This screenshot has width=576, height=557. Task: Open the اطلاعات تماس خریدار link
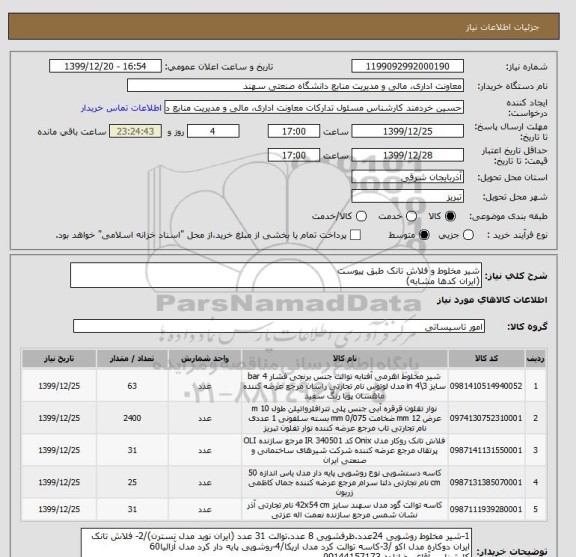pyautogui.click(x=121, y=108)
